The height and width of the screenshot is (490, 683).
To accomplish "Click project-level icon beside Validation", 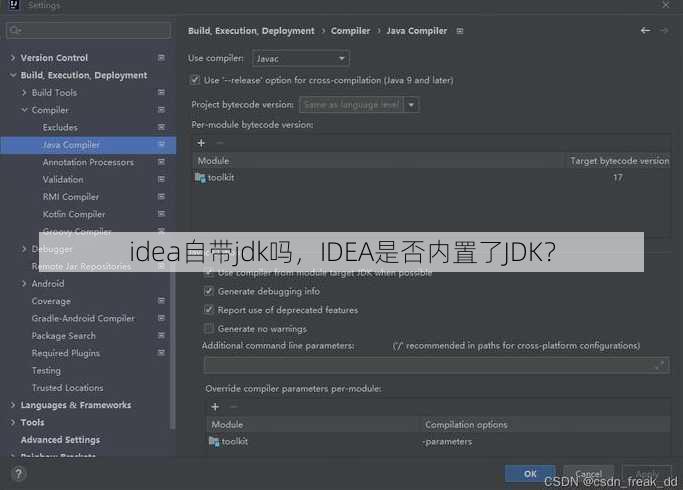I will click(x=161, y=179).
